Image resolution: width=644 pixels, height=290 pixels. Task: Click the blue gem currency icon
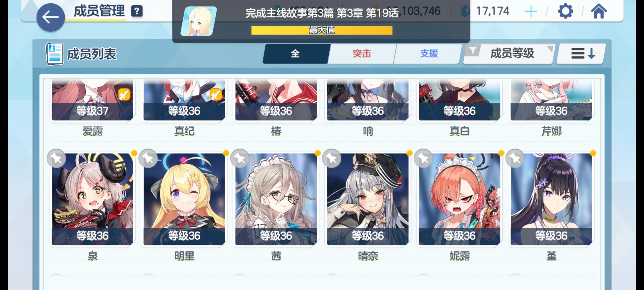[x=465, y=11]
